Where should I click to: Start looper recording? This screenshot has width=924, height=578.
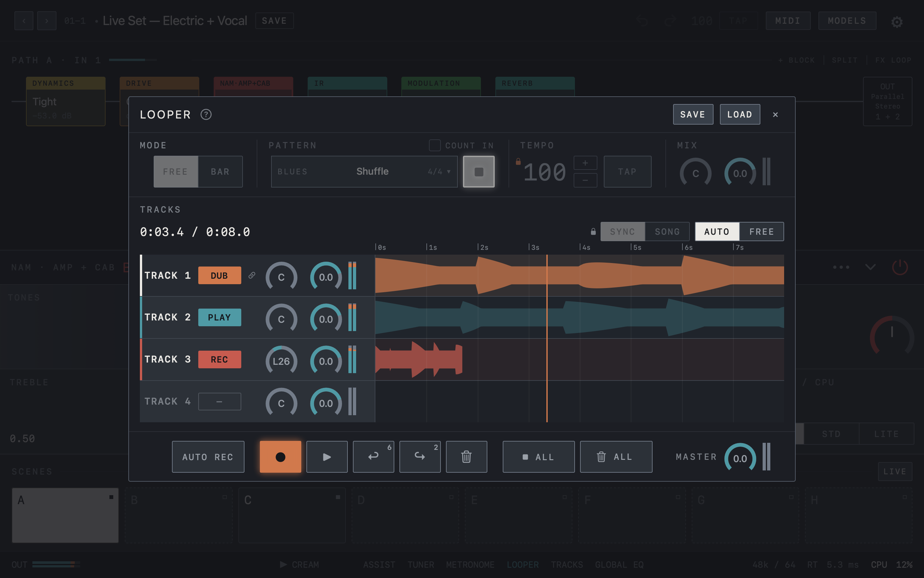[x=280, y=457]
